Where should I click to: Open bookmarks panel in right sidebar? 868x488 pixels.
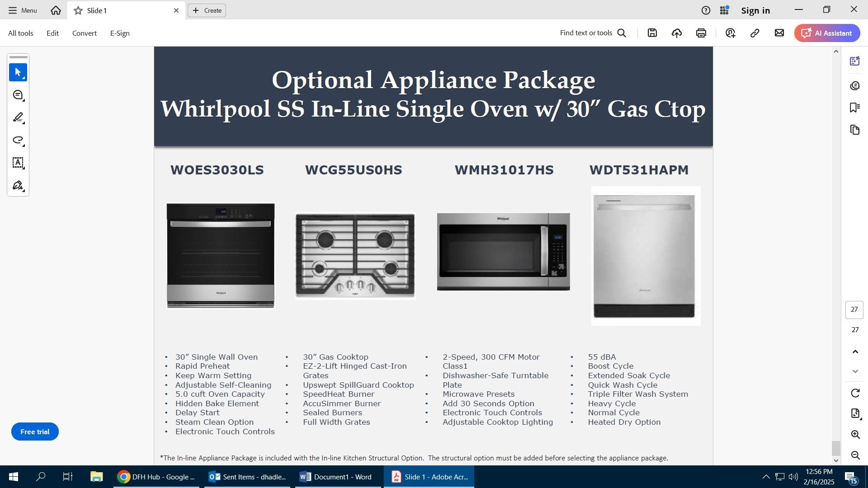(854, 108)
